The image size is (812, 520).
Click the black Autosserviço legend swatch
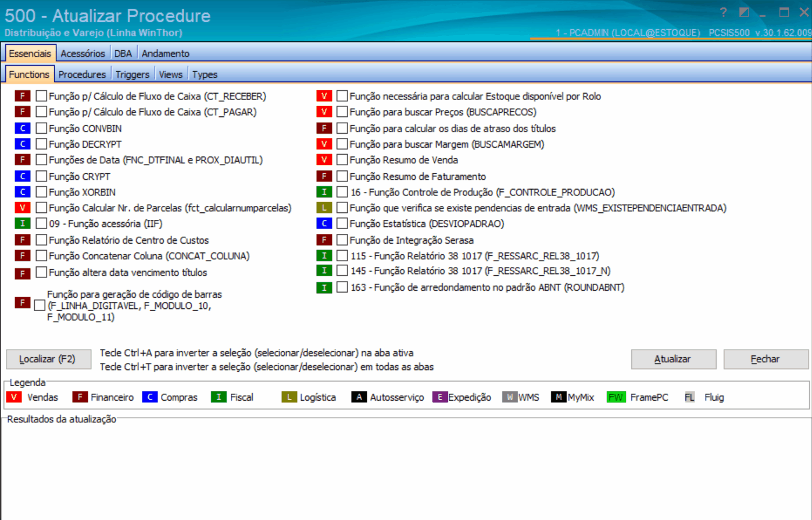[359, 397]
